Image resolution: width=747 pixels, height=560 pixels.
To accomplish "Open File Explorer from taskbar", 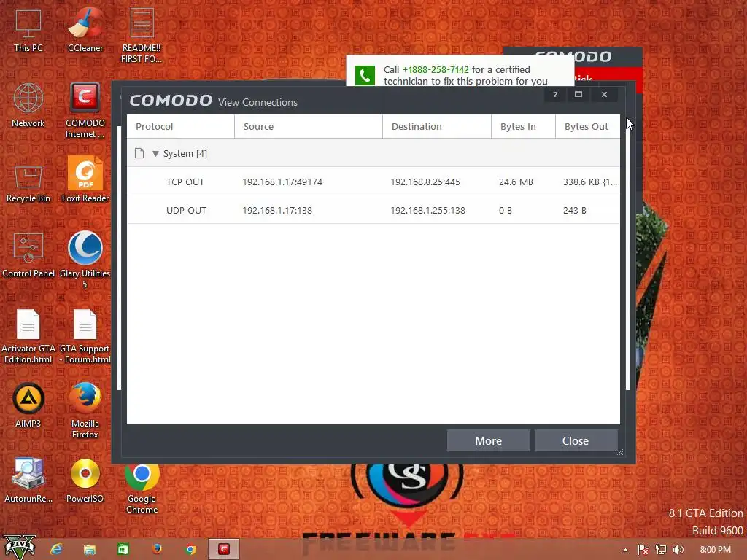I will [90, 550].
